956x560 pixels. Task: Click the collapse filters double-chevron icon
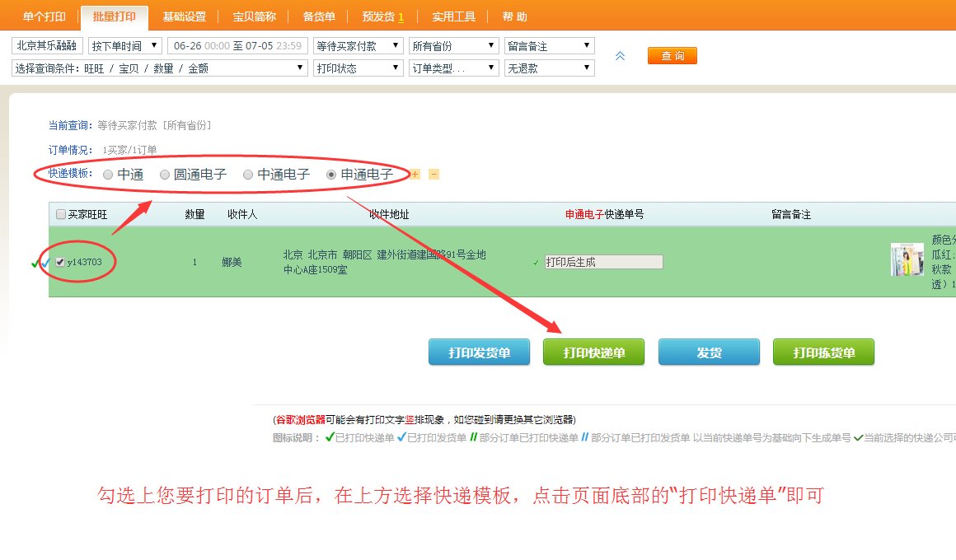[x=621, y=56]
